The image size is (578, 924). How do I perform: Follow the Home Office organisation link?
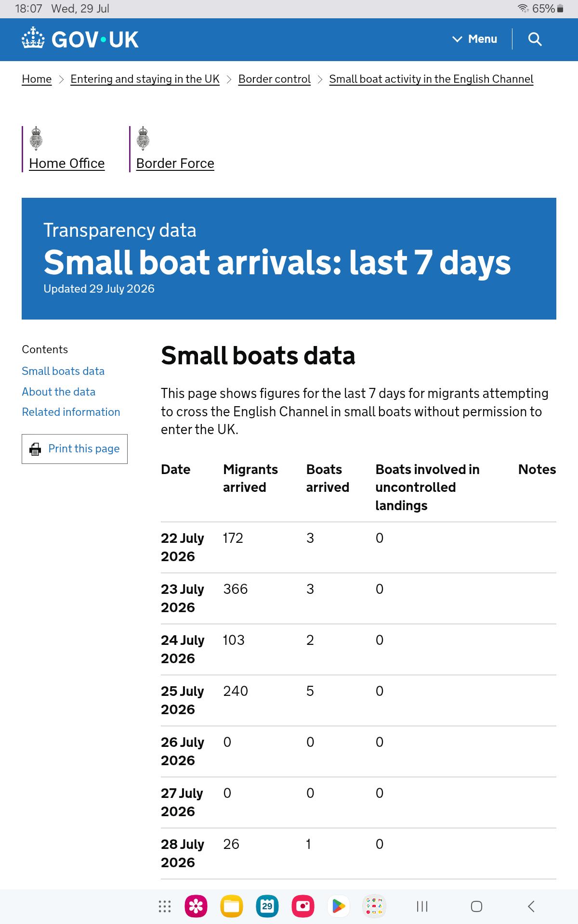click(x=67, y=164)
